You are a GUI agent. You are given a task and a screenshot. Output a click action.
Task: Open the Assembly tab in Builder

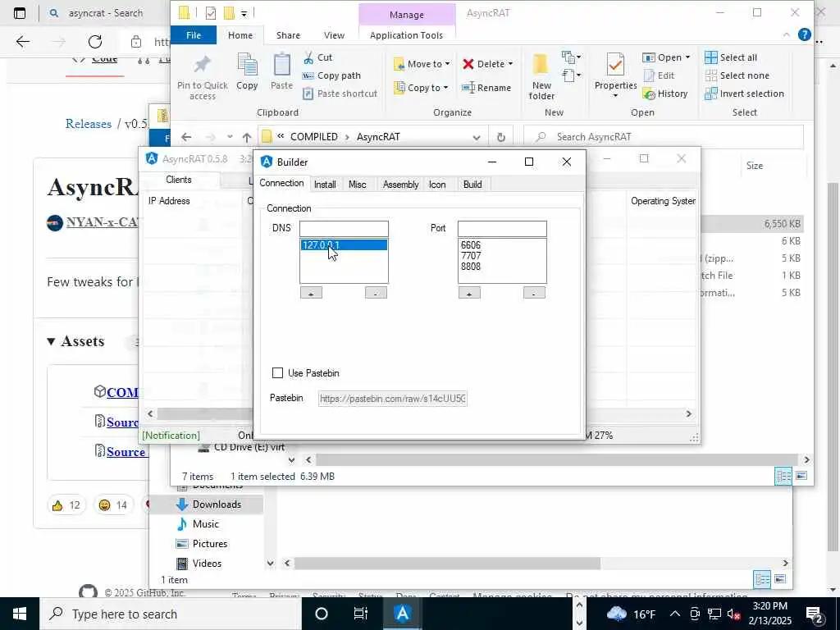tap(400, 185)
